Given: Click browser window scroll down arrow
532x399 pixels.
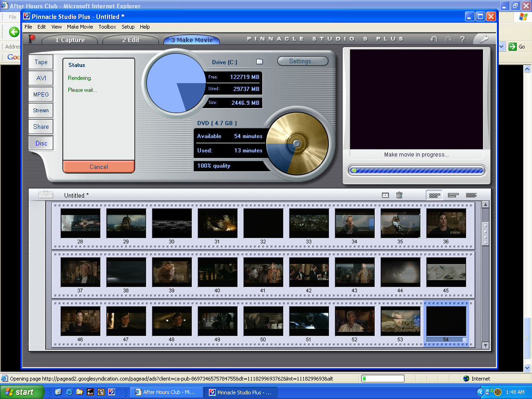Looking at the screenshot, I should 527,368.
